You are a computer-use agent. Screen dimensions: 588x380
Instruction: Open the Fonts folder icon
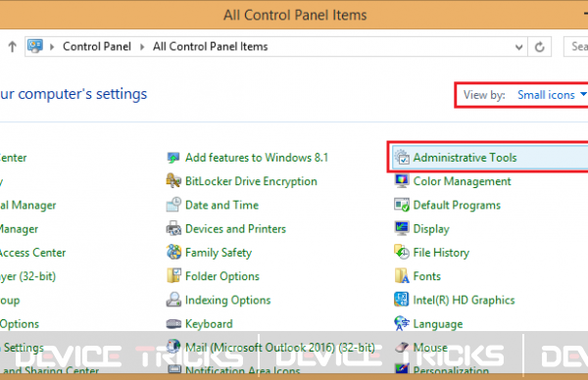coord(402,276)
